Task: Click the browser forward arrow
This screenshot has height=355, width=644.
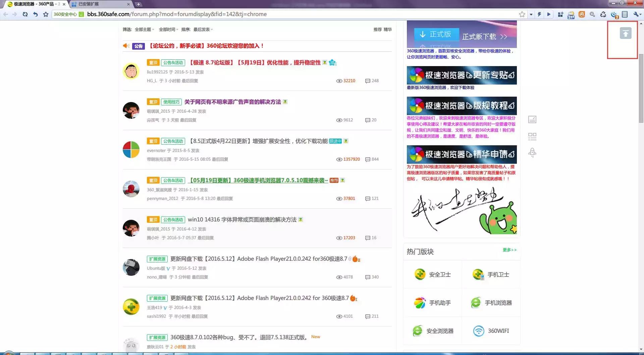Action: (x=14, y=14)
